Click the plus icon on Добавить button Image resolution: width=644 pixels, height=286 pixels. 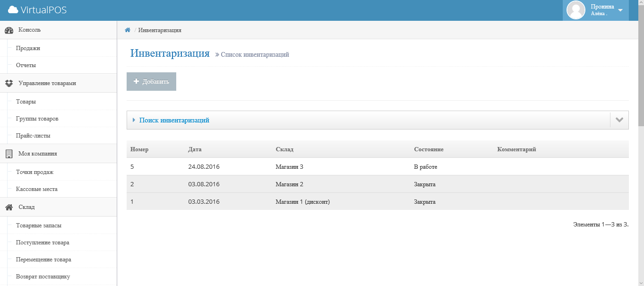(x=136, y=81)
